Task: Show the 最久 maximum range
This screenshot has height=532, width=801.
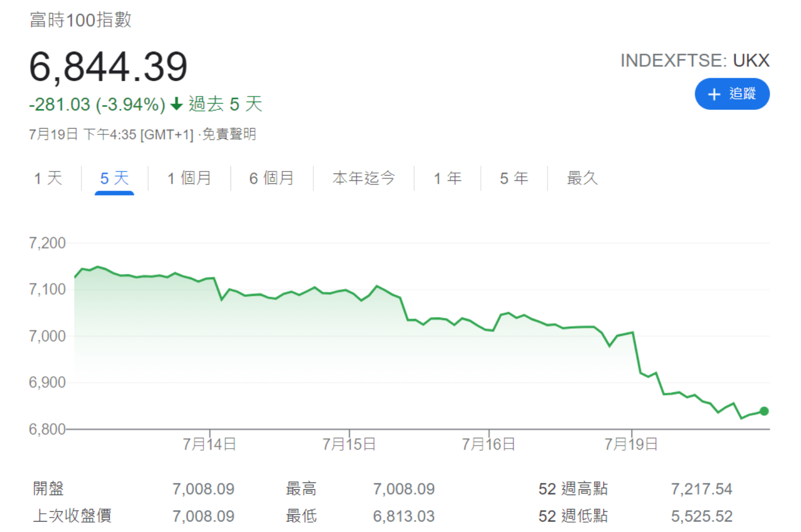Action: [x=582, y=179]
